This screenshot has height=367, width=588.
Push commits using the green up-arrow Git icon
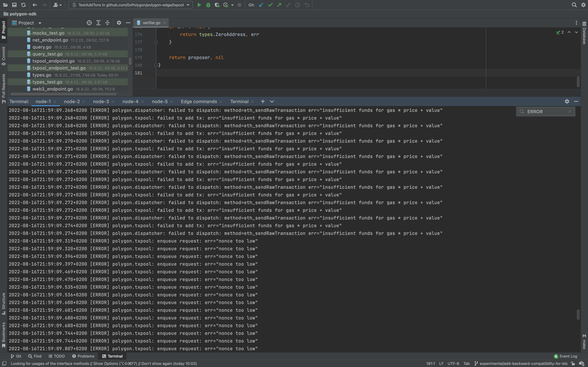point(279,5)
